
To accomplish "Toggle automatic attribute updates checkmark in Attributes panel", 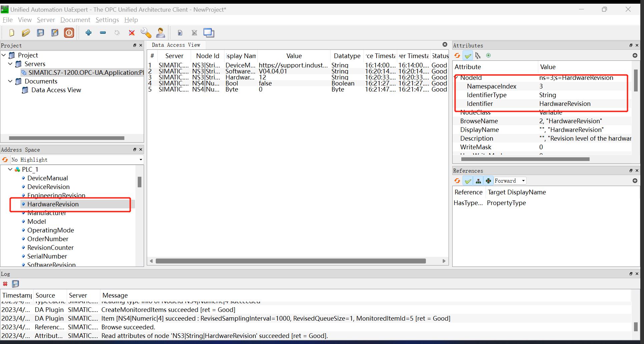I will [x=468, y=55].
